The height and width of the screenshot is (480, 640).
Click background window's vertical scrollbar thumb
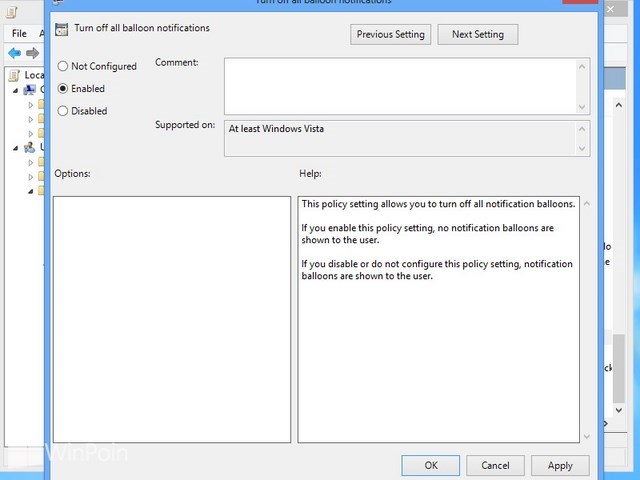pyautogui.click(x=619, y=369)
